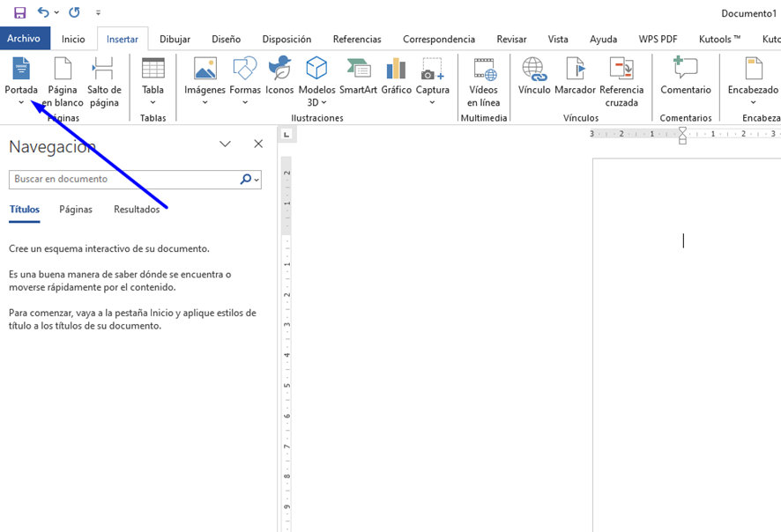Select the Páginas tab in Navegación

point(76,210)
